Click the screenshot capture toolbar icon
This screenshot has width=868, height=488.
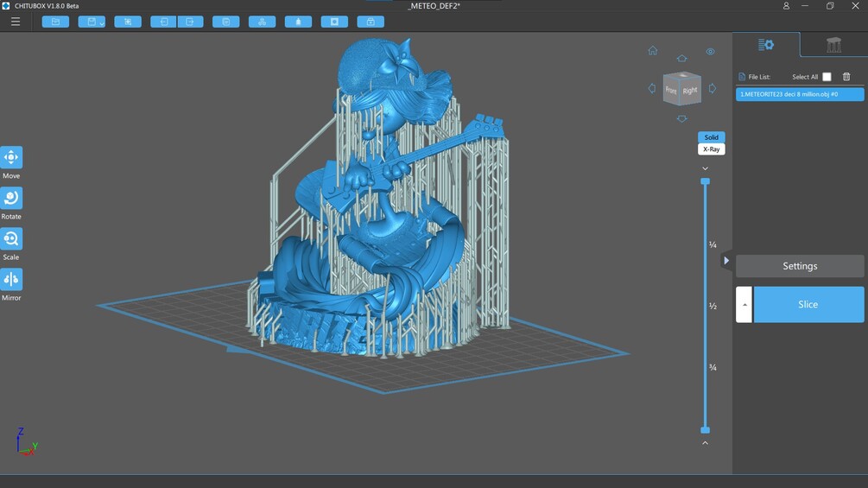[x=128, y=22]
